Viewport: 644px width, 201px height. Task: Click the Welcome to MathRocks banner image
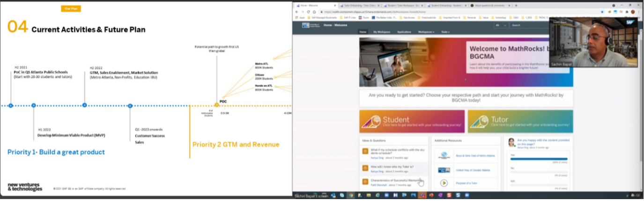click(466, 62)
